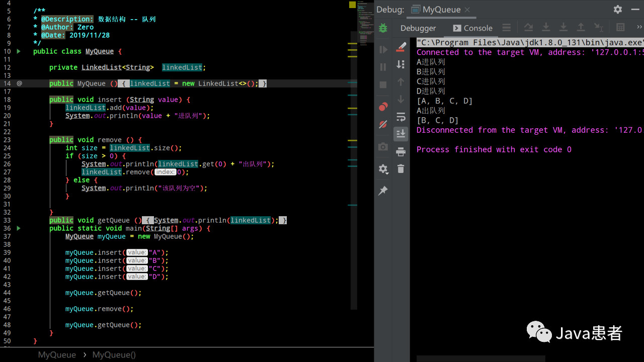Click the editor vertical scrollbar

pos(354,171)
